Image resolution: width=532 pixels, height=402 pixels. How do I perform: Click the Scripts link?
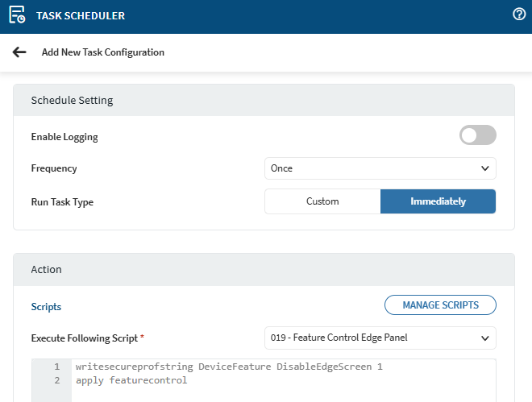(46, 307)
